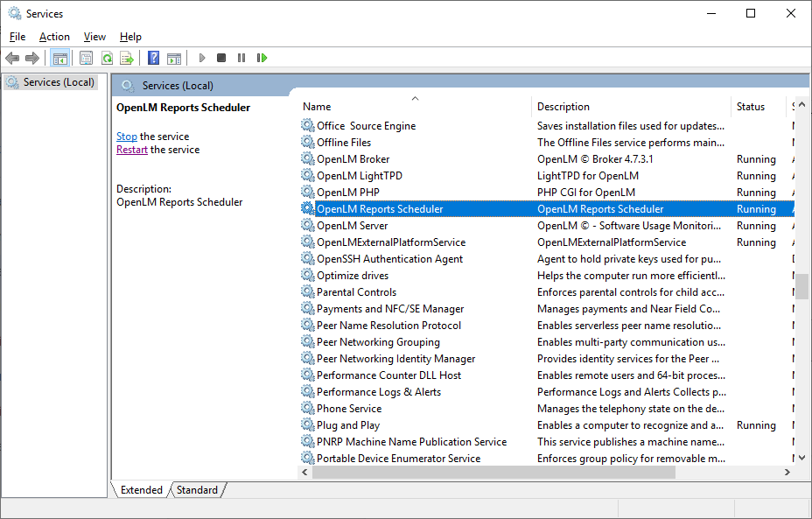Open the Action menu
The image size is (812, 519).
coord(54,37)
